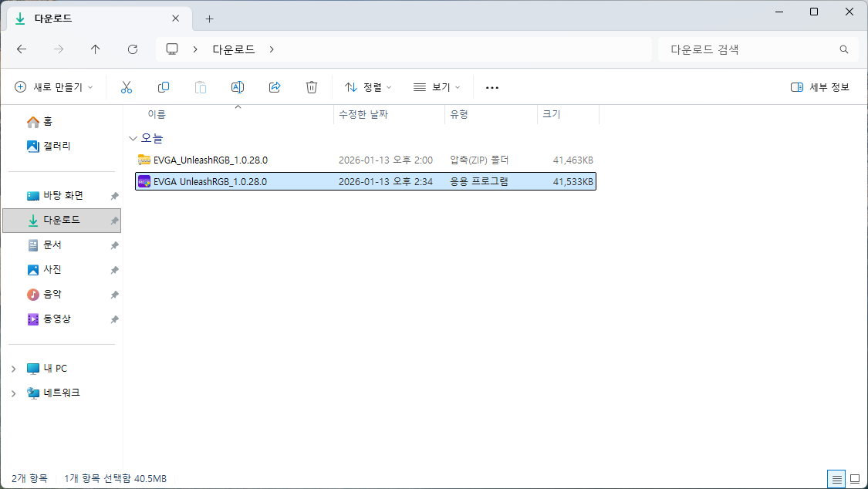Open a new tab with plus button

pyautogui.click(x=209, y=19)
